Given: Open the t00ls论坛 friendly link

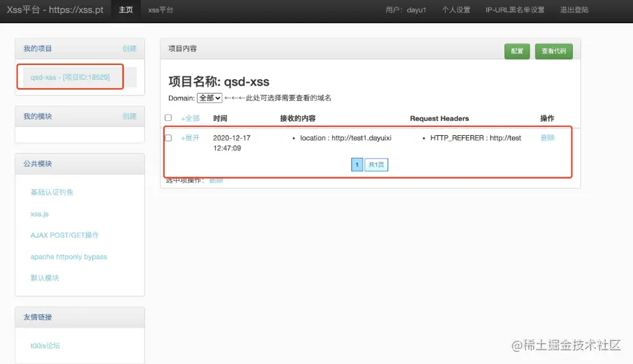Looking at the screenshot, I should [45, 346].
